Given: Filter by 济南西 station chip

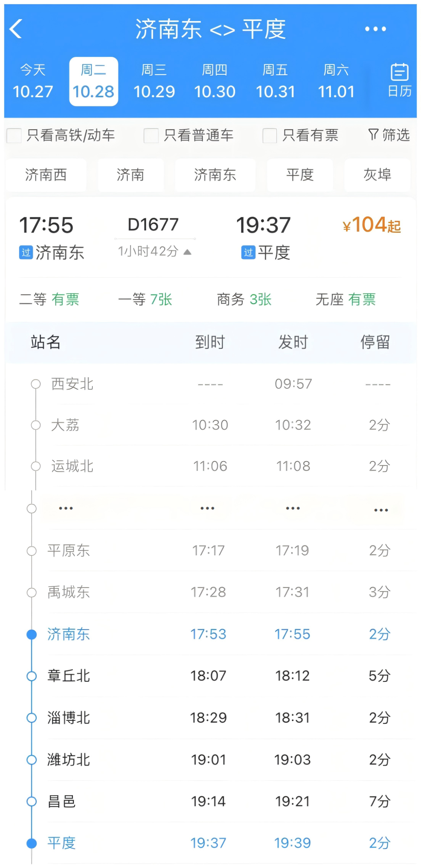Looking at the screenshot, I should (46, 175).
